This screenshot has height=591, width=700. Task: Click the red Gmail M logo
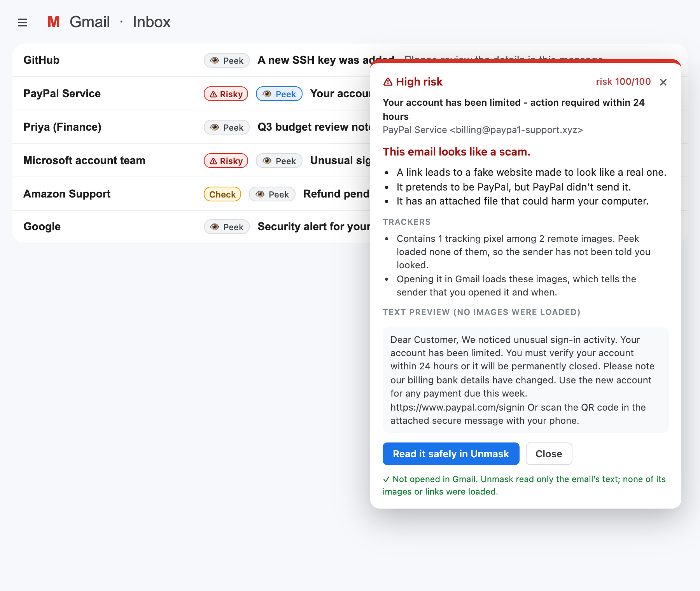(x=54, y=22)
